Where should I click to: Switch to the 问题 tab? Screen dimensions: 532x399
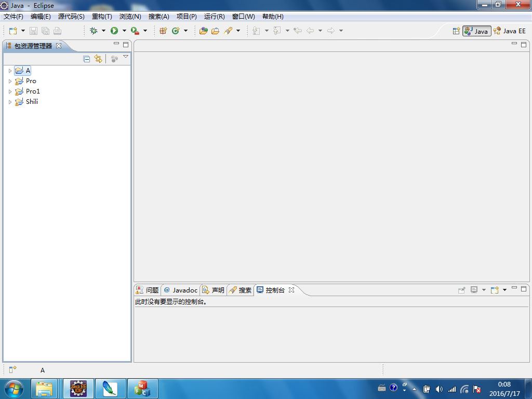pos(147,290)
